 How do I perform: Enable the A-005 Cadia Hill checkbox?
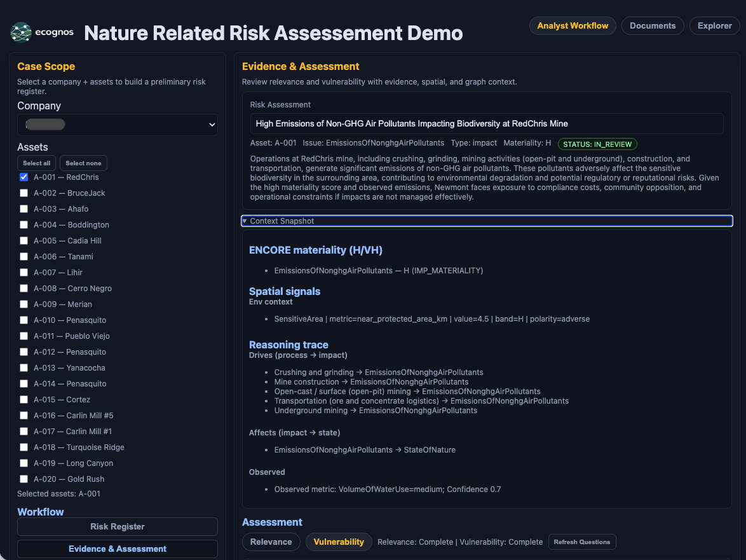pyautogui.click(x=24, y=241)
